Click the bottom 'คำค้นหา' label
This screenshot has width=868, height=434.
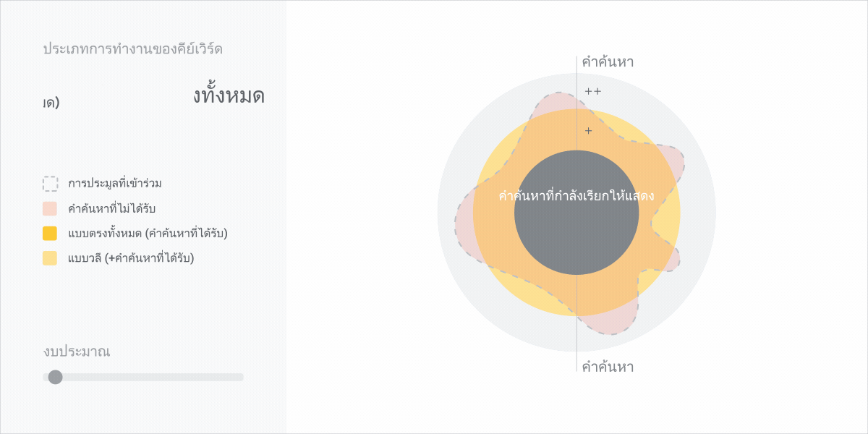pyautogui.click(x=605, y=367)
